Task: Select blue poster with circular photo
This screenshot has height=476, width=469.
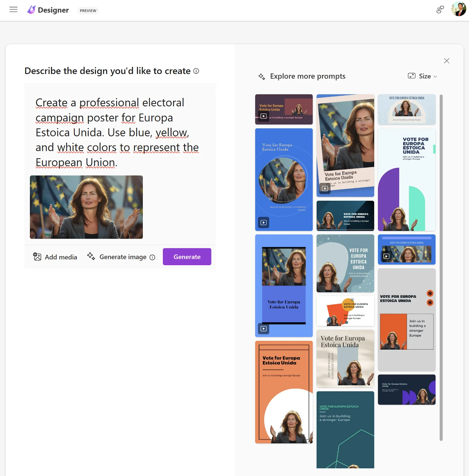Action: (284, 180)
